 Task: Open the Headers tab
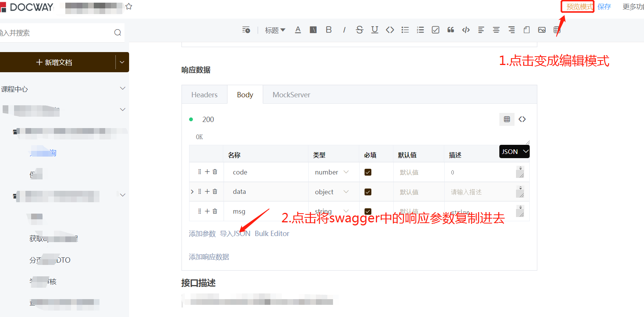[x=204, y=95]
